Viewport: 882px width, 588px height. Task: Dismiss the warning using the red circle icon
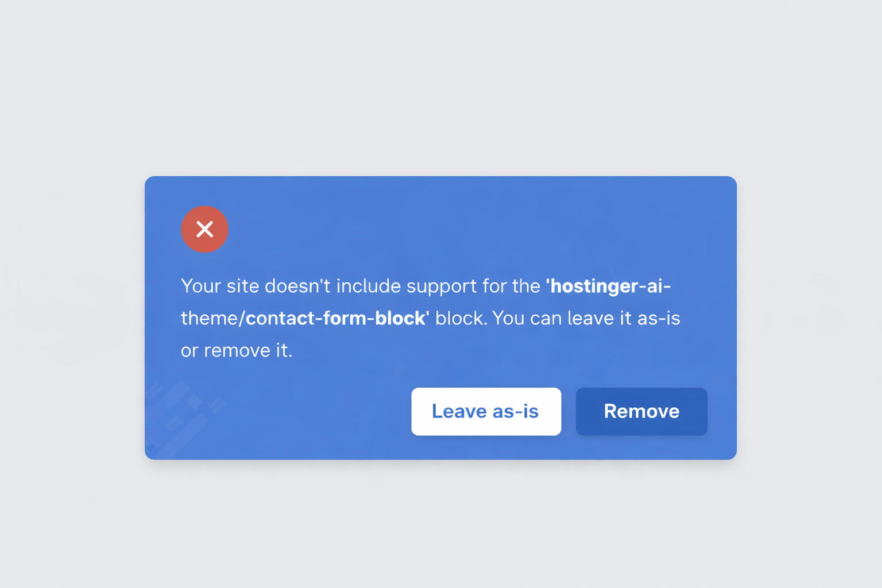click(204, 229)
